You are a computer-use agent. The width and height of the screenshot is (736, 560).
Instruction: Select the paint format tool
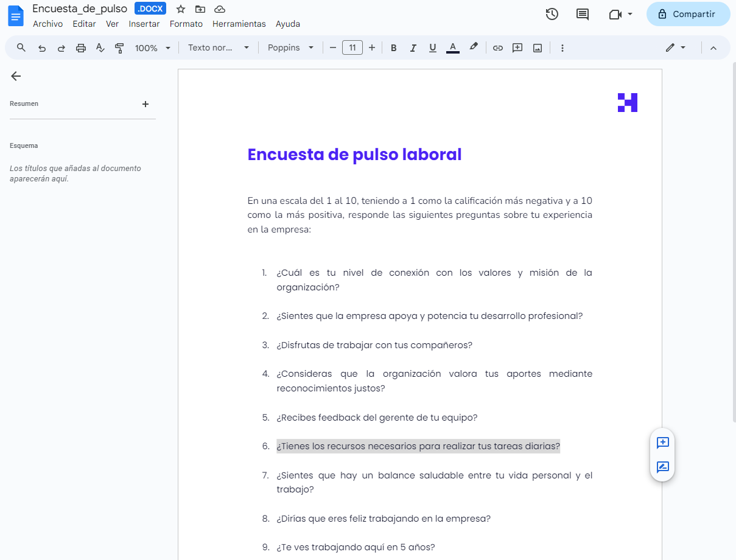coord(119,47)
